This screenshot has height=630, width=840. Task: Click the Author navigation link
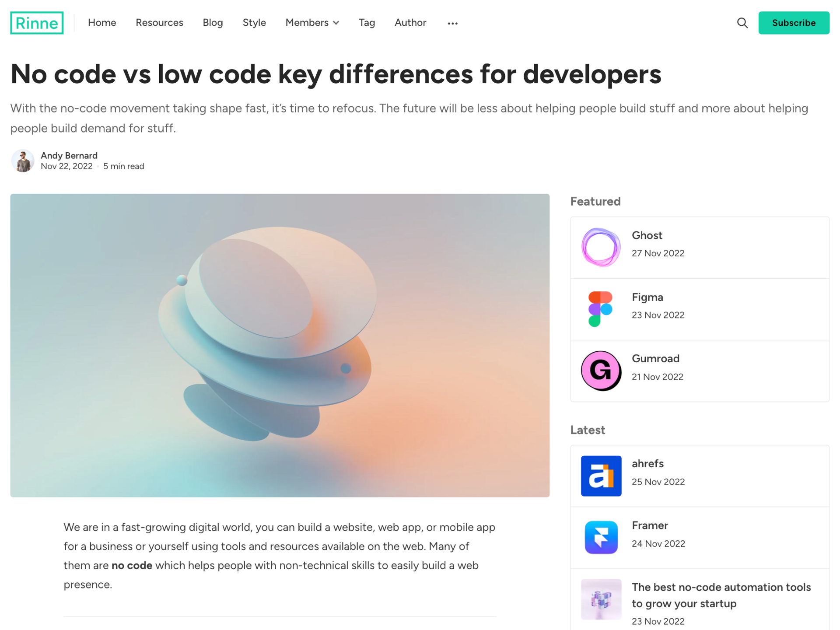[410, 22]
